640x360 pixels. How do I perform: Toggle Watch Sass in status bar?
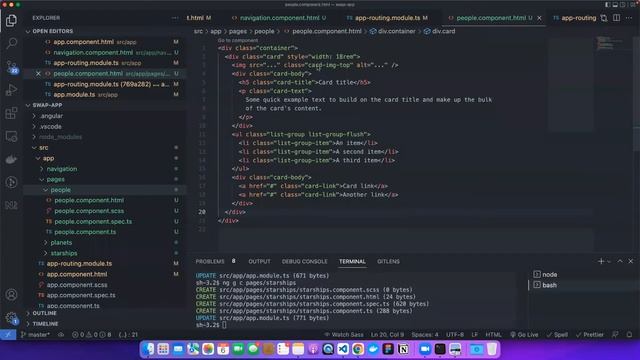click(344, 335)
